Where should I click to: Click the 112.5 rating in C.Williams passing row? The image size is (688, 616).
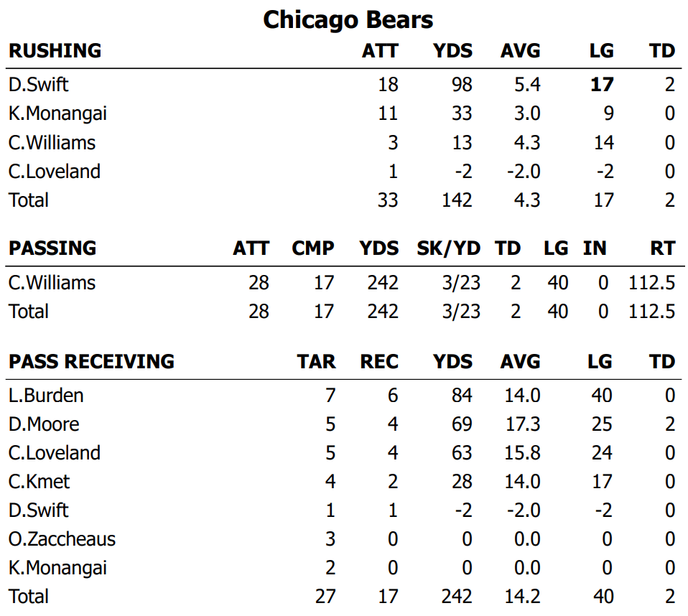651,283
